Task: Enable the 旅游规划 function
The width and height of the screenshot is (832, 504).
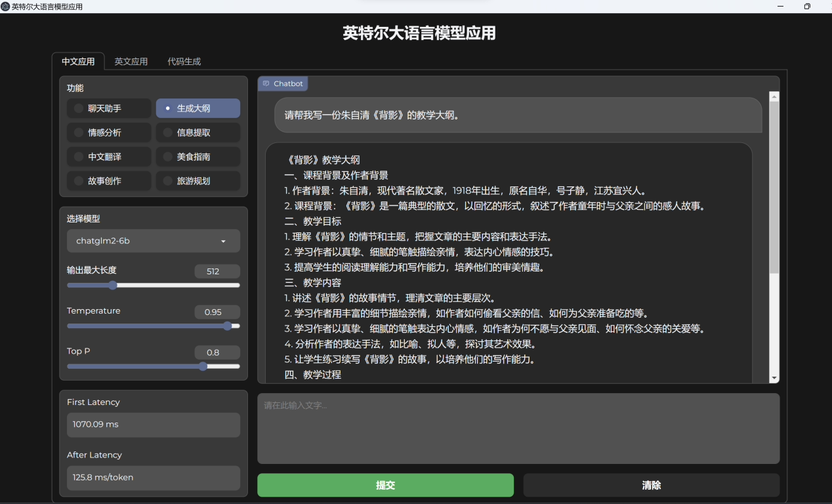Action: point(198,181)
